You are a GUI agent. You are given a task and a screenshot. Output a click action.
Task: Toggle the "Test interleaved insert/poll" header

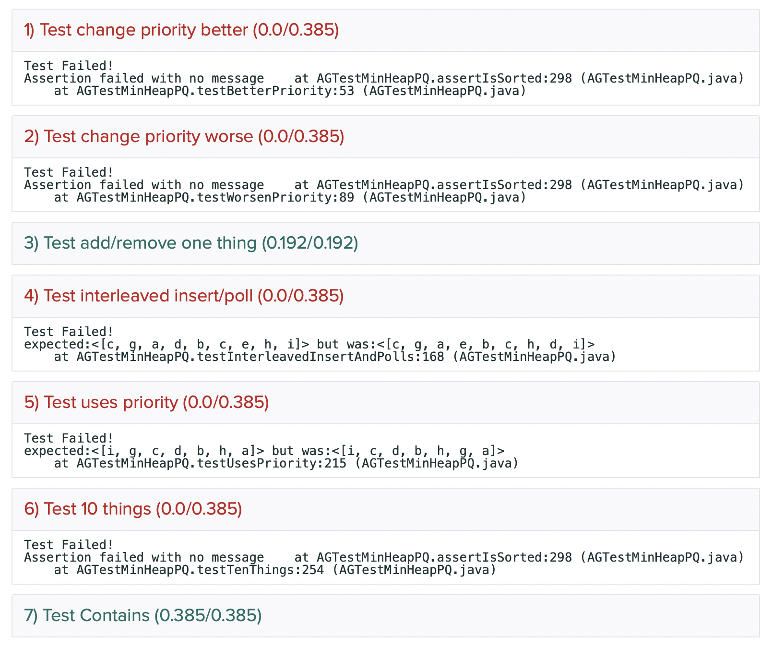[x=184, y=296]
